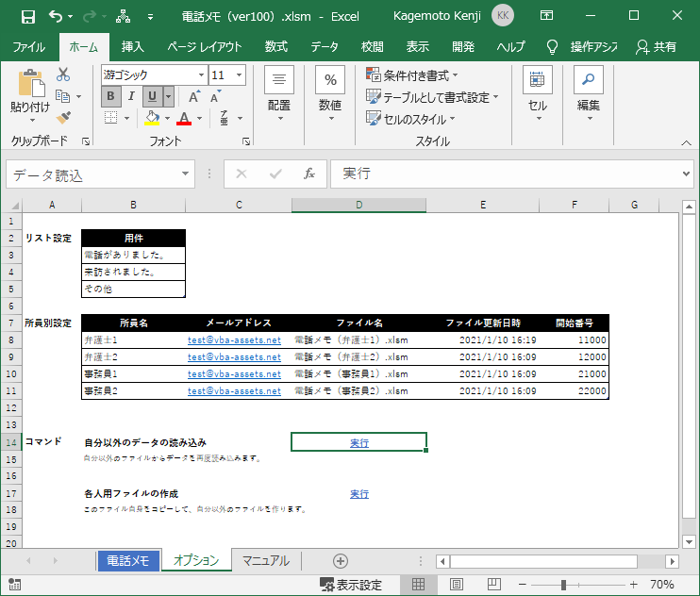
Task: Open the font size dropdown showing 11
Action: click(x=240, y=74)
